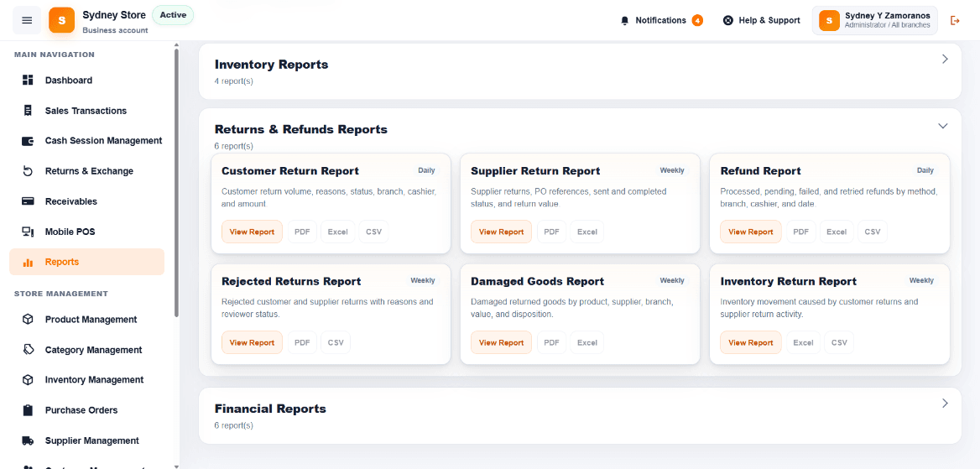Expand the Financial Reports section chevron
Screen dimensions: 980x469
pos(945,404)
